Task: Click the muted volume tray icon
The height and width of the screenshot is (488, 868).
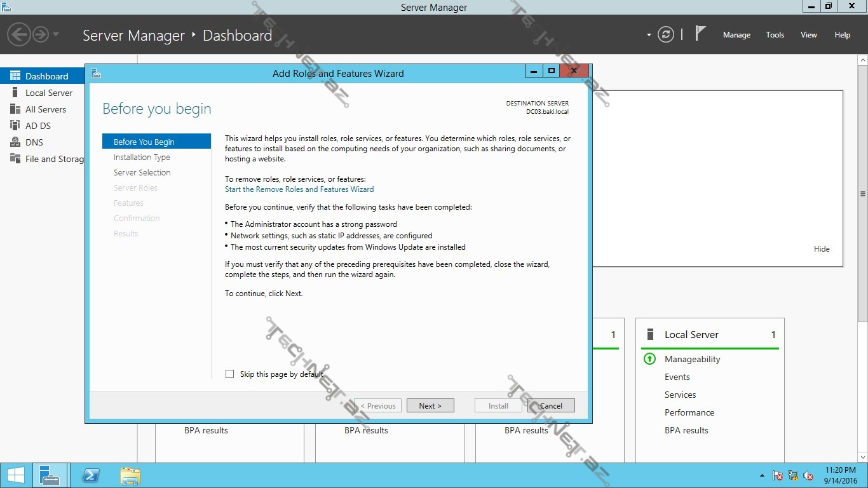Action: pyautogui.click(x=808, y=475)
